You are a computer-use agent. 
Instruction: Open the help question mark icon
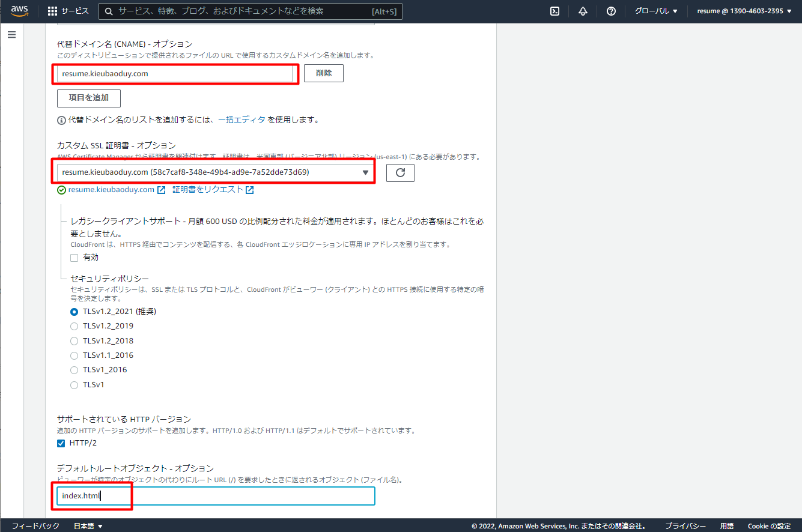(x=611, y=11)
